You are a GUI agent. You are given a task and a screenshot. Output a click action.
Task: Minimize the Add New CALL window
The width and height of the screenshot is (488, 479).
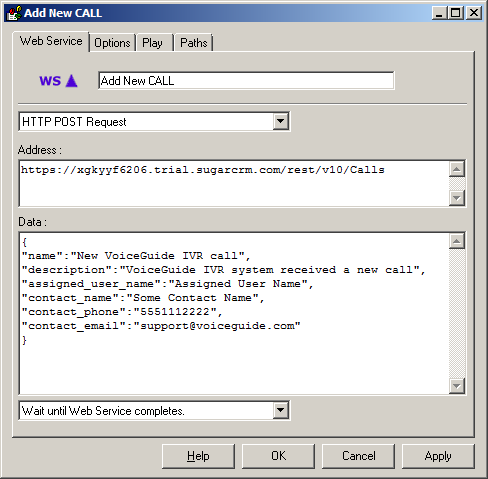coord(439,13)
